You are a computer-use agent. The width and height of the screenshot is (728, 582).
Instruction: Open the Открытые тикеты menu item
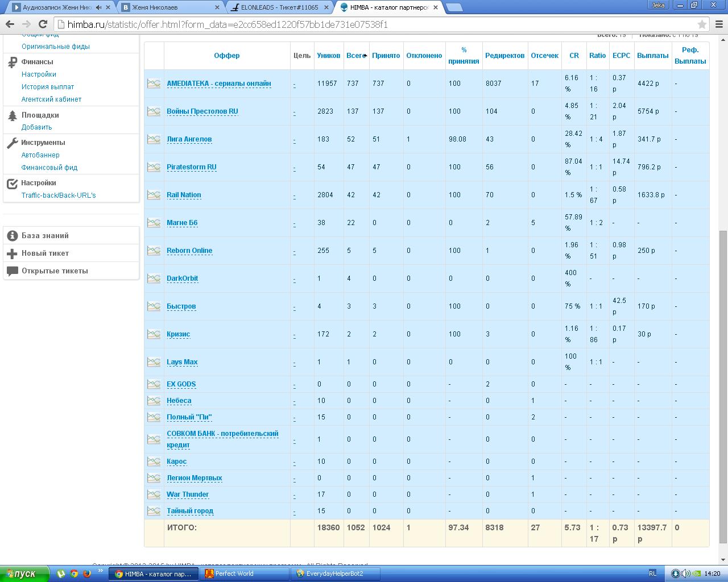(71, 271)
